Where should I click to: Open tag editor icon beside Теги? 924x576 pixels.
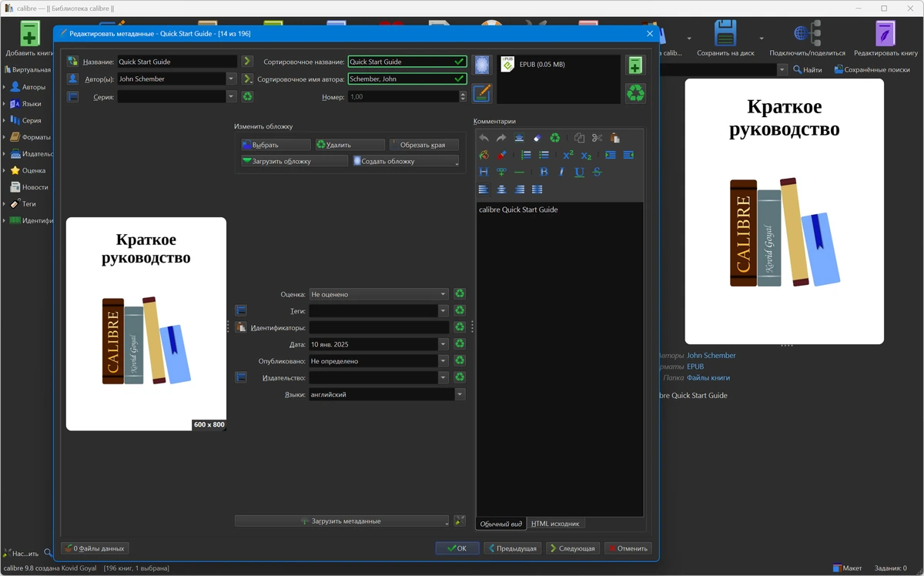coord(241,310)
